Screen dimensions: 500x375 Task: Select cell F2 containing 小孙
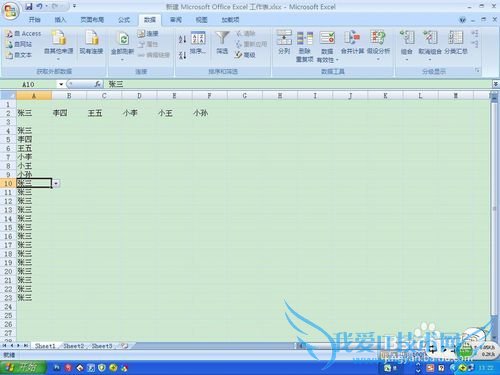[209, 113]
